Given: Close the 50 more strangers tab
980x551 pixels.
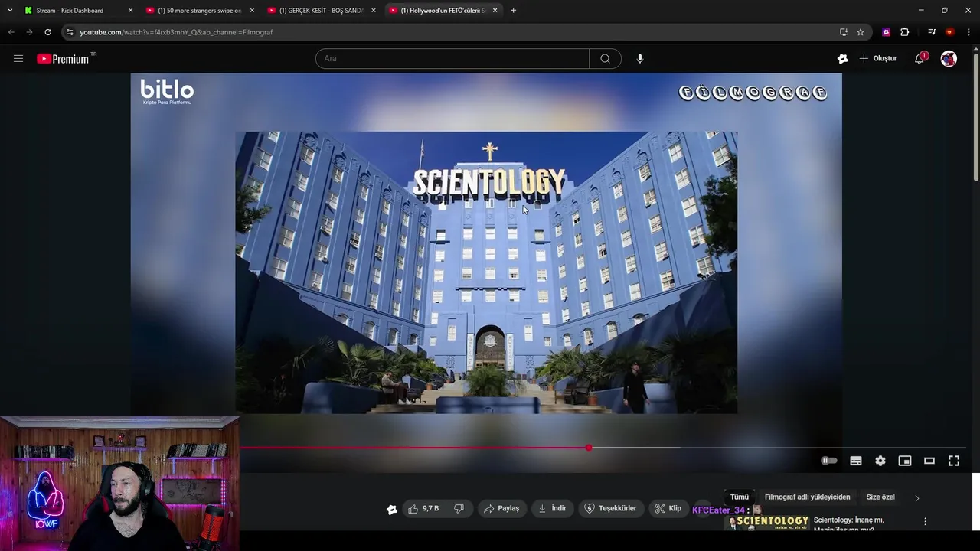Looking at the screenshot, I should pyautogui.click(x=252, y=10).
